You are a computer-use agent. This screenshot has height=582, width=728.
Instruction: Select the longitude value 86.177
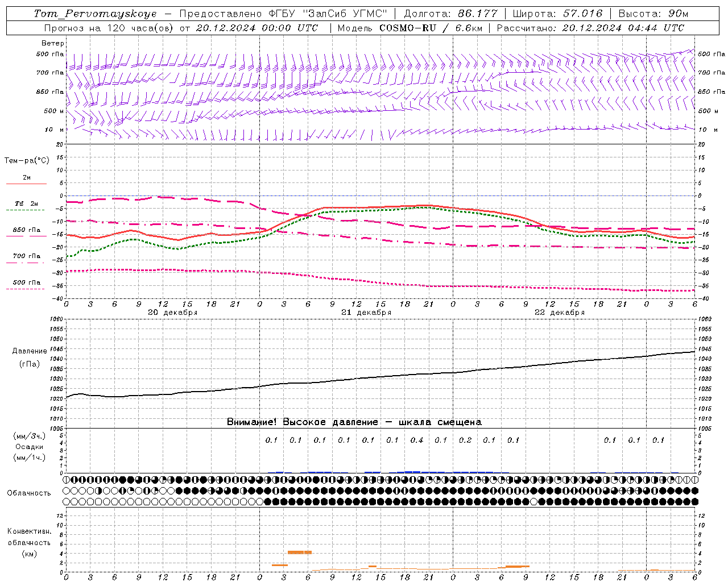[478, 14]
